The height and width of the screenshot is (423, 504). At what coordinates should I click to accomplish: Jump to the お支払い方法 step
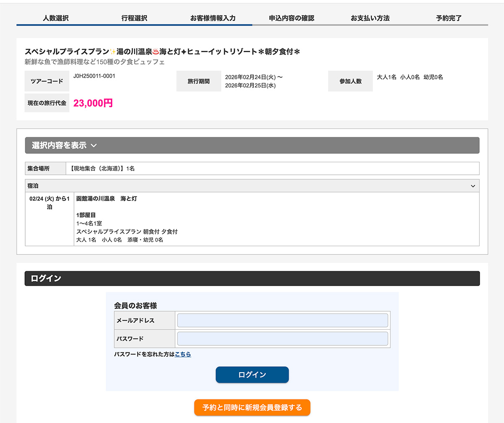(x=370, y=18)
